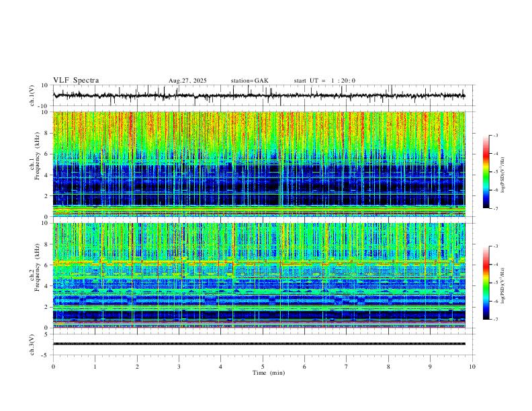Click the ch.3 flat voltage trace

pyautogui.click(x=259, y=344)
